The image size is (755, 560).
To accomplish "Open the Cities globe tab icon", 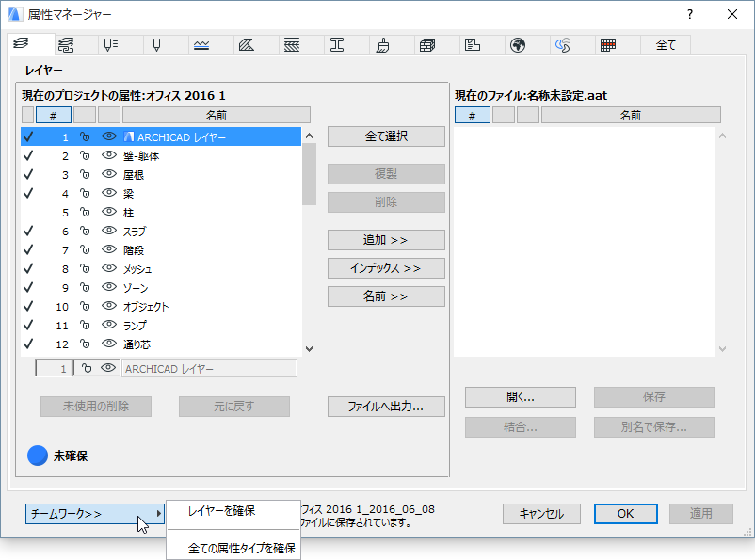I will click(518, 45).
